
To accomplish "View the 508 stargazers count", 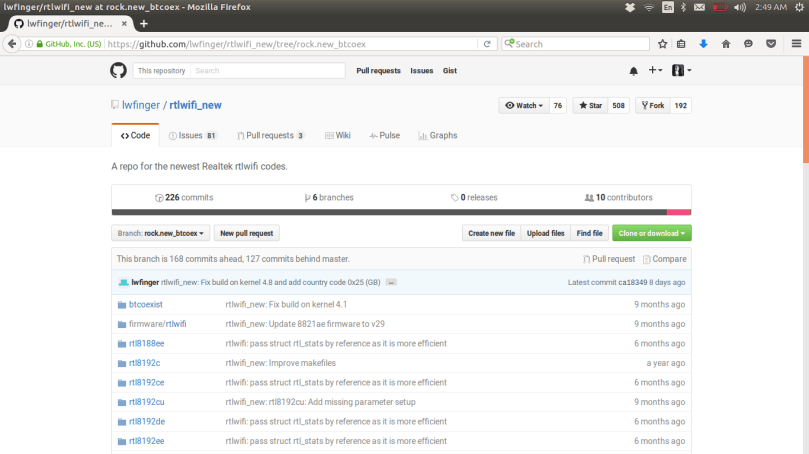I will (x=619, y=105).
